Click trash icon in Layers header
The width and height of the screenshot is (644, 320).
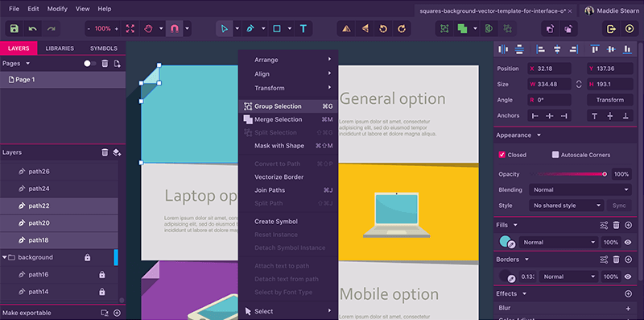105,152
